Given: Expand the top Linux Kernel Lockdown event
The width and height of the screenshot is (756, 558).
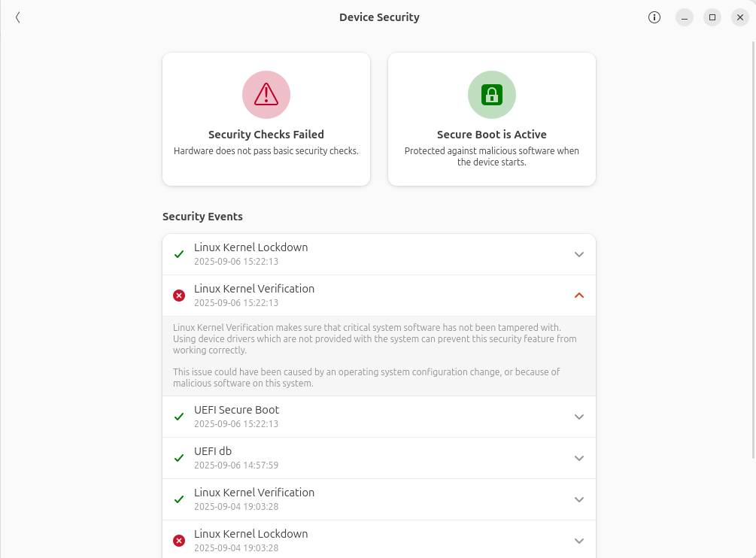Looking at the screenshot, I should (x=579, y=254).
